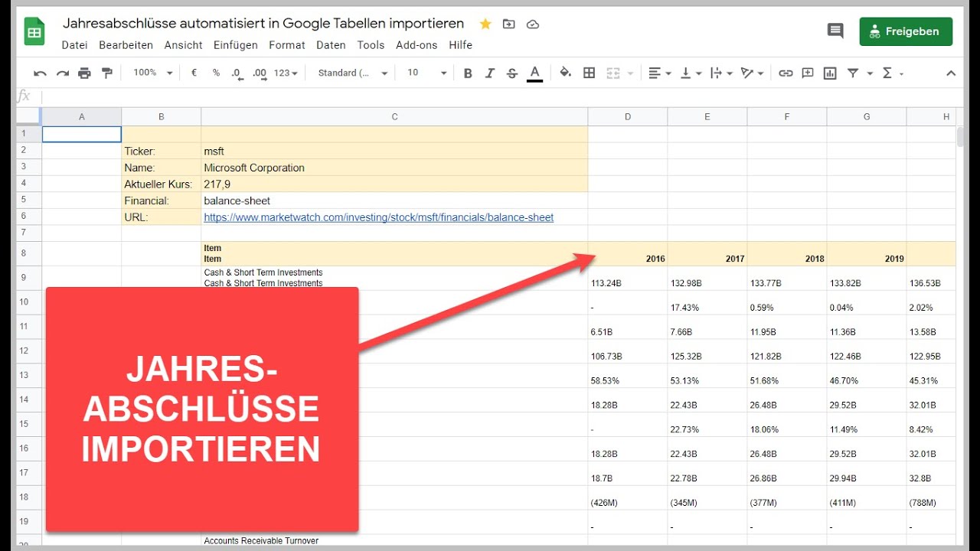This screenshot has width=980, height=551.
Task: Open the Tools menu
Action: 371,45
